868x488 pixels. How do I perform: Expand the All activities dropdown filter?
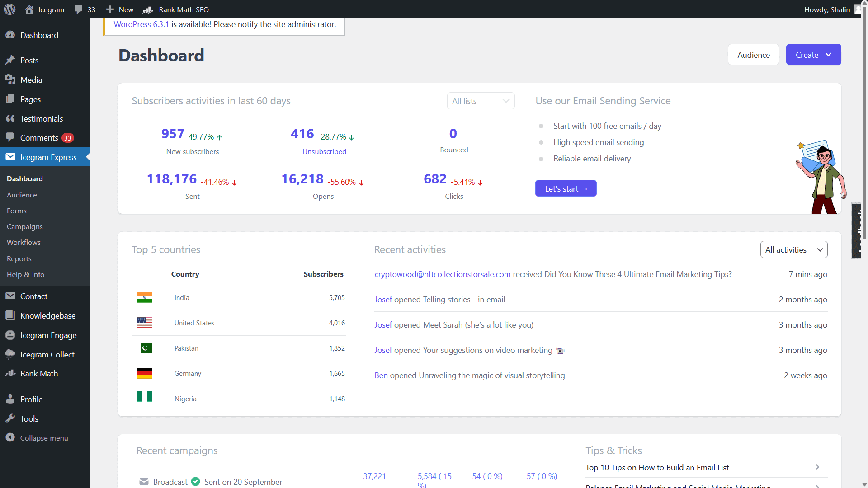click(793, 250)
